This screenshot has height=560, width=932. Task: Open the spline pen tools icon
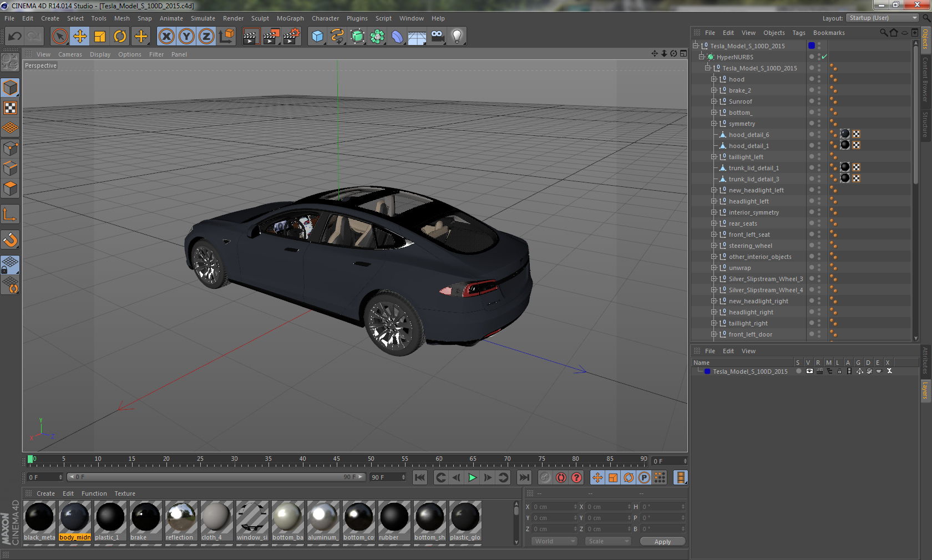(337, 37)
